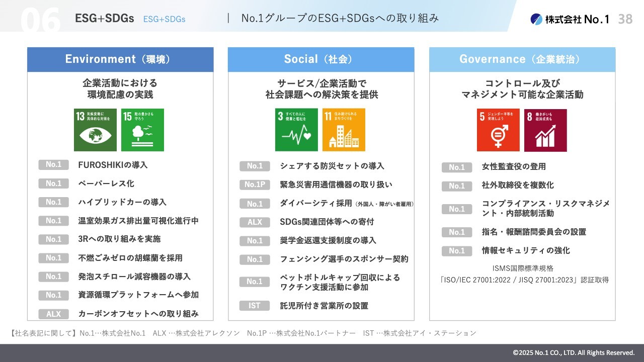
Task: Click the SDG 13 climate action icon
Action: point(95,130)
